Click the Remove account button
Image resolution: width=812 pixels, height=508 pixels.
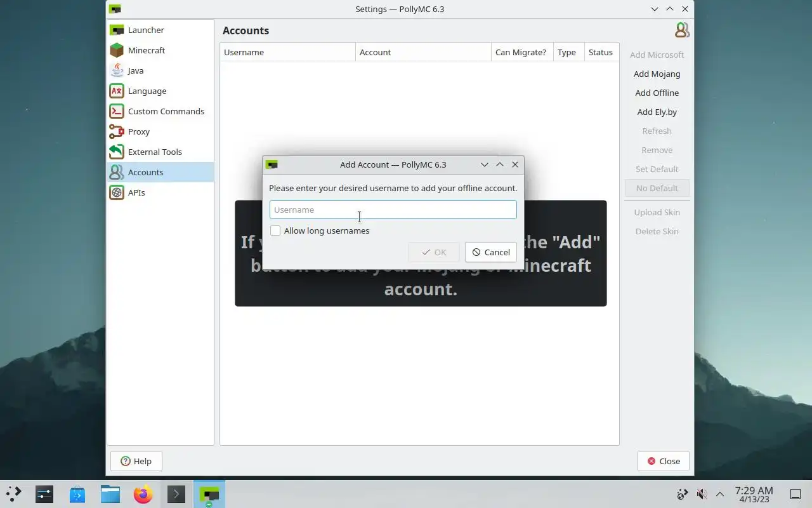pos(657,150)
